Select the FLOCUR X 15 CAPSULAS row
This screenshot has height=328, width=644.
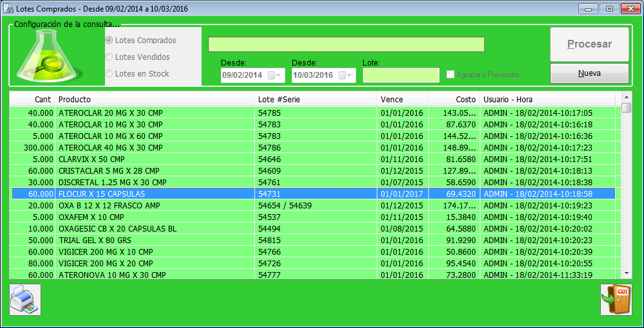pyautogui.click(x=312, y=194)
